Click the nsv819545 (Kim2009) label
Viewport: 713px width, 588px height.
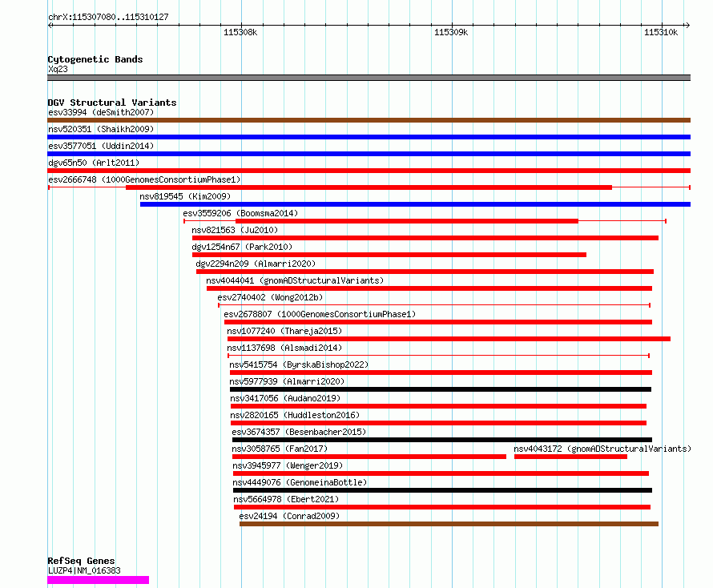185,196
